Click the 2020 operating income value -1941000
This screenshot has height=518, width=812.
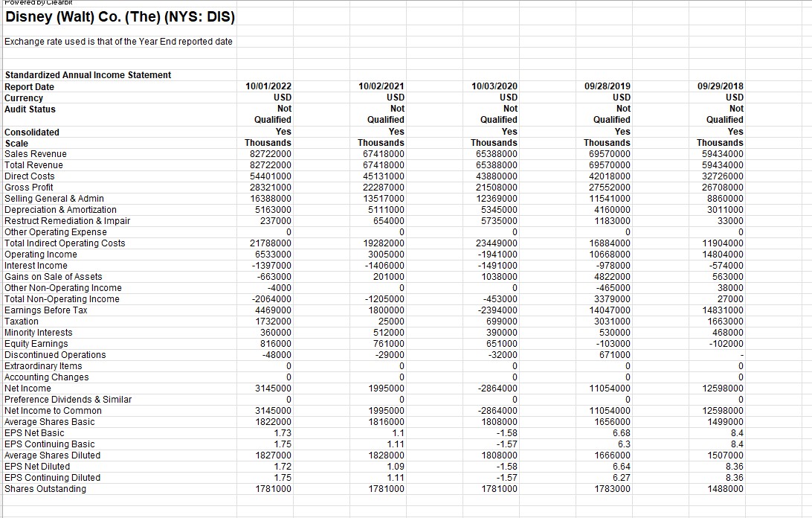point(497,255)
